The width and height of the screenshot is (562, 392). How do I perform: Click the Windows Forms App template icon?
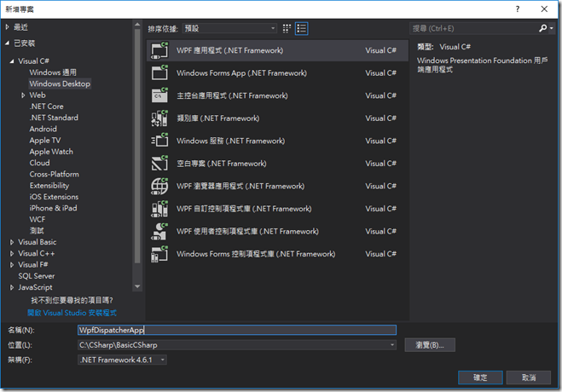coord(159,73)
